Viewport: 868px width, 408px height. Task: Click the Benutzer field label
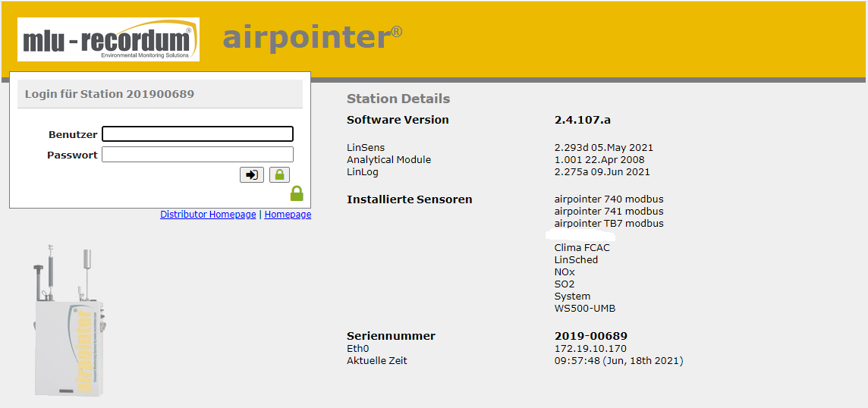(73, 134)
